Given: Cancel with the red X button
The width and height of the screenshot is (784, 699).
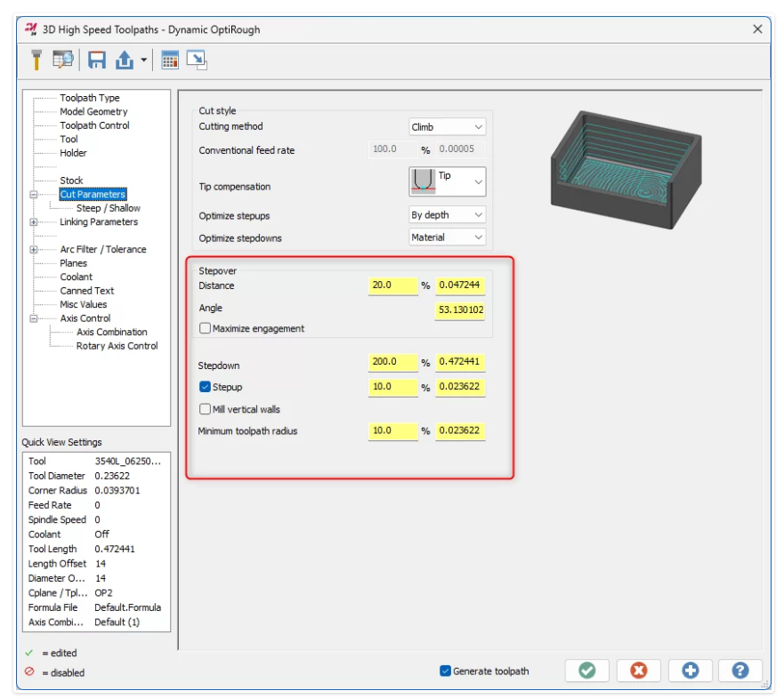Looking at the screenshot, I should coord(638,671).
